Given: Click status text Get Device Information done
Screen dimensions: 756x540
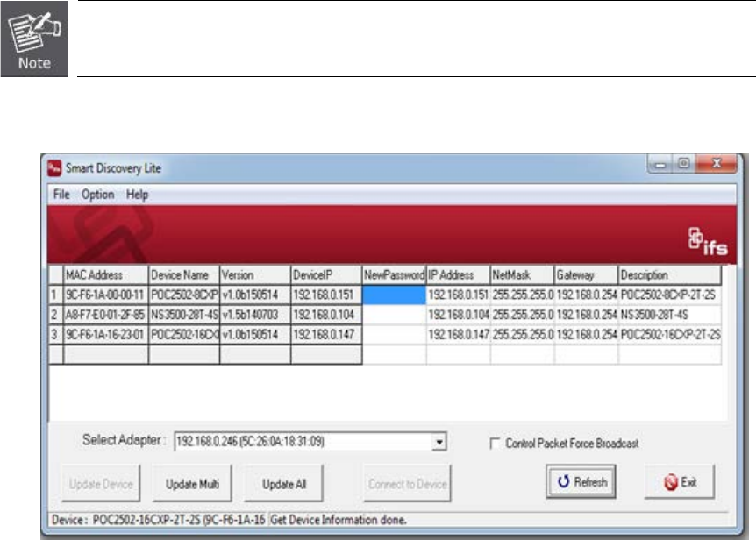Looking at the screenshot, I should [338, 520].
